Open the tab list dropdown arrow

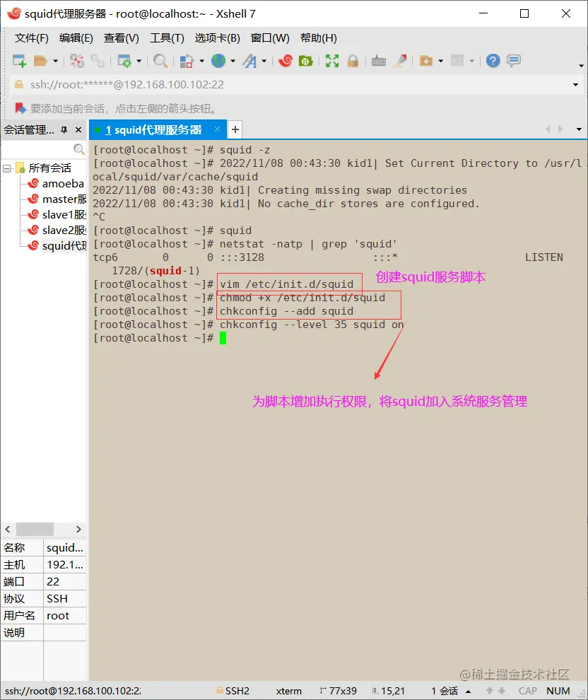coord(579,129)
